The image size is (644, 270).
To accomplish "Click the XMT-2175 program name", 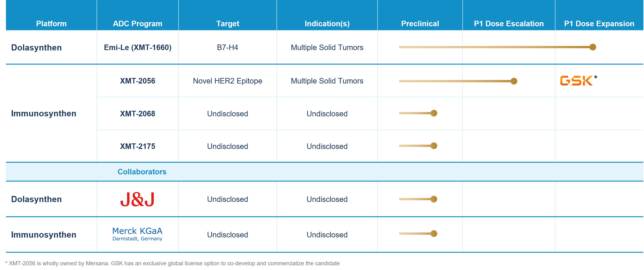I will (138, 146).
